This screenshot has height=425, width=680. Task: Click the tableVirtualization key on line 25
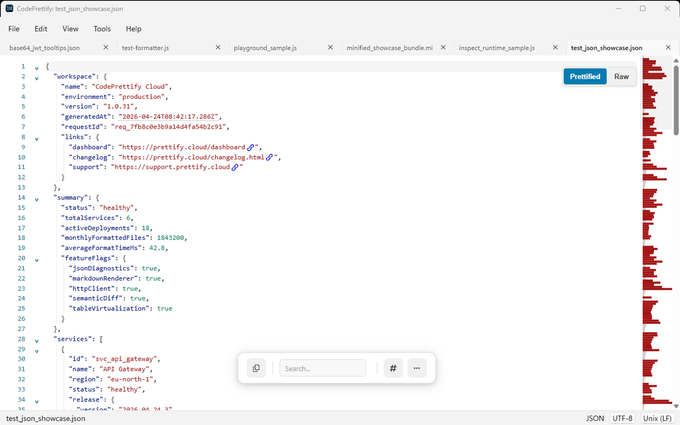(x=109, y=309)
